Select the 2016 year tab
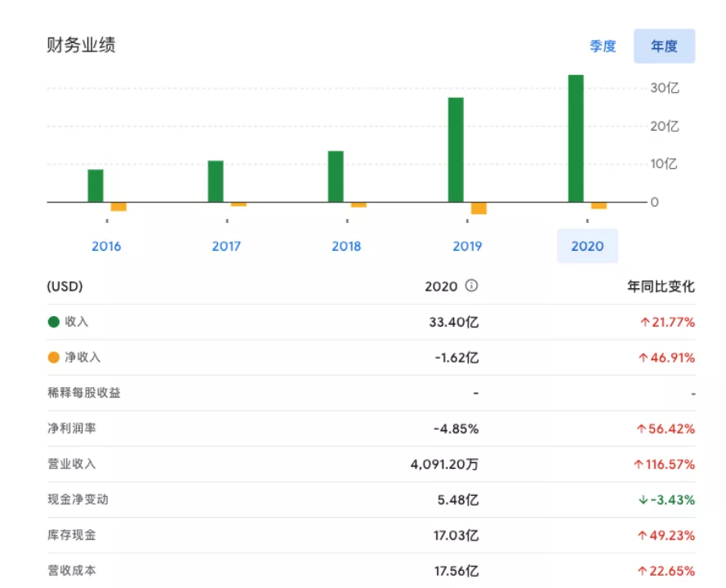Viewport: 726px width, 588px height. click(x=106, y=246)
